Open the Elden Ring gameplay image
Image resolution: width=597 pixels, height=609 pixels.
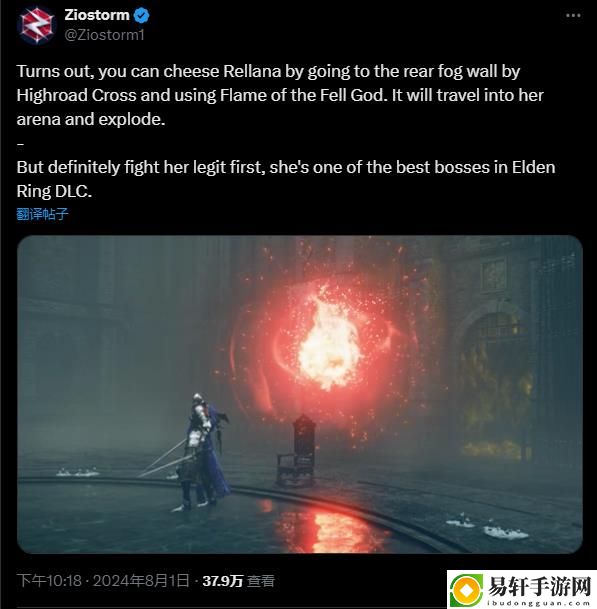(x=299, y=394)
